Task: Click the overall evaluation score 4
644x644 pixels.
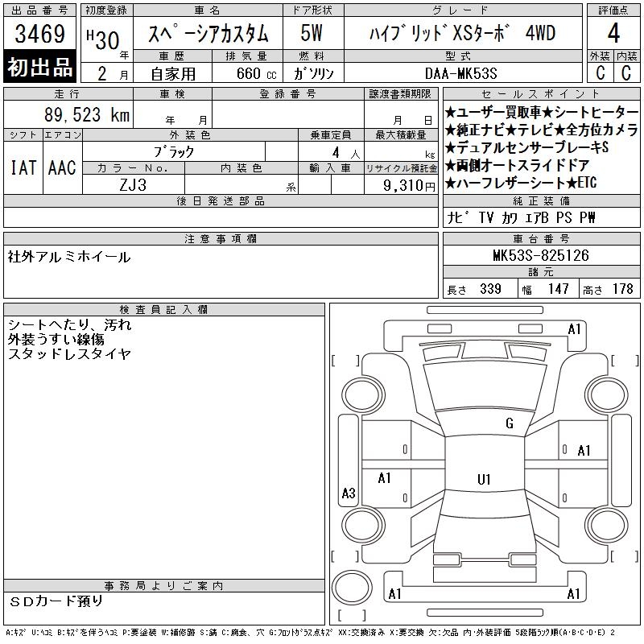Action: tap(613, 33)
